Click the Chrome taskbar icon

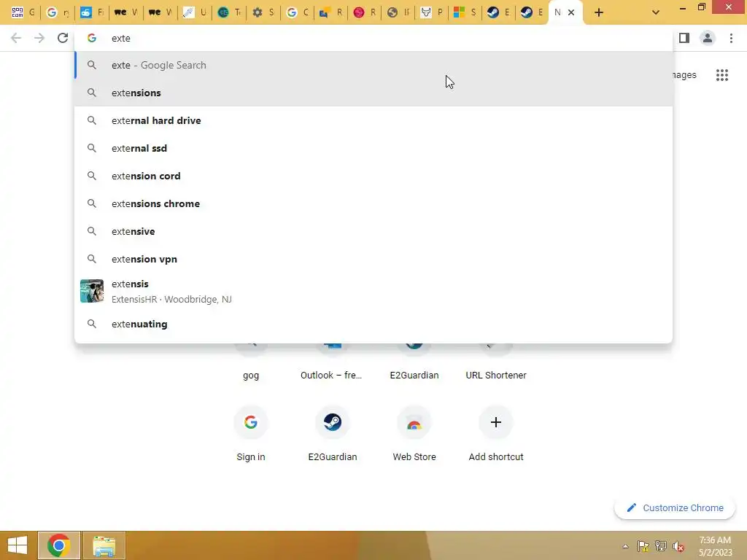tap(58, 545)
